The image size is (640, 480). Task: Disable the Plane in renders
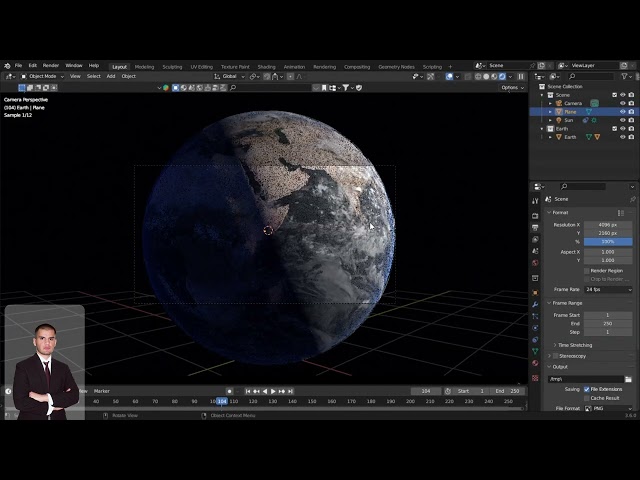631,111
